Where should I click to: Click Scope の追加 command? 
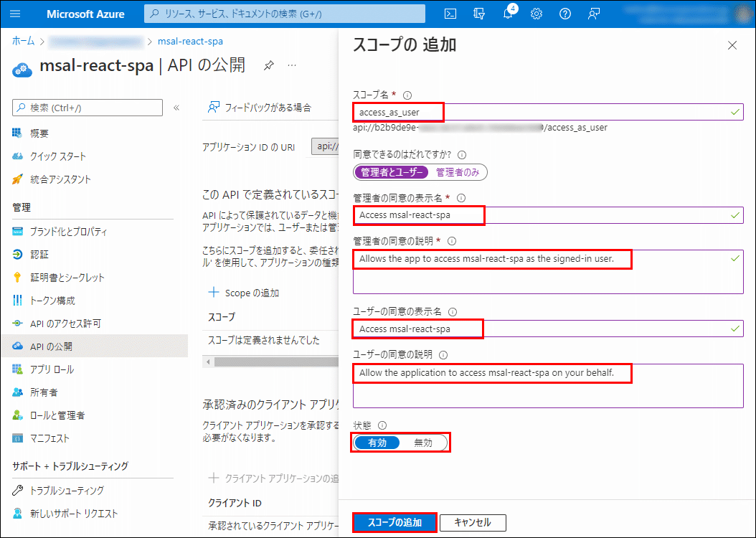[243, 293]
